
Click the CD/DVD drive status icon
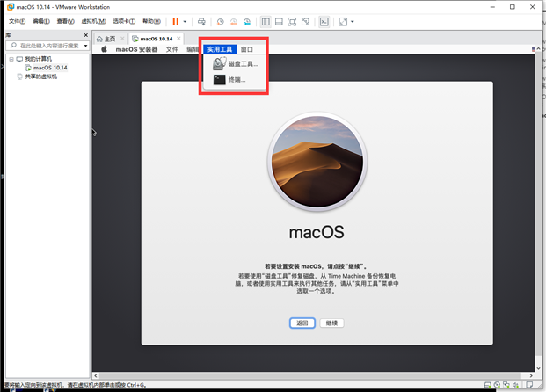point(498,385)
